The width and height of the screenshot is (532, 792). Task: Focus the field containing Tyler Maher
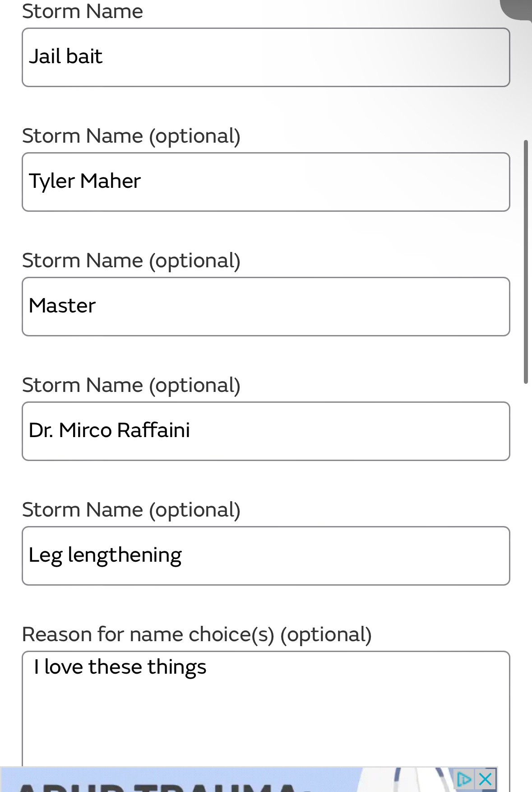click(266, 182)
